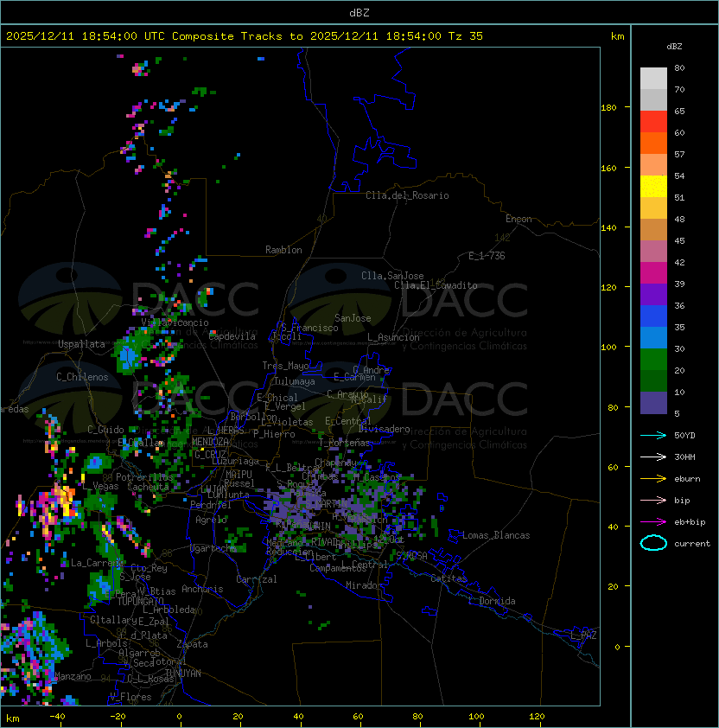Click the Divisadero map label
The width and height of the screenshot is (719, 728).
pos(385,429)
